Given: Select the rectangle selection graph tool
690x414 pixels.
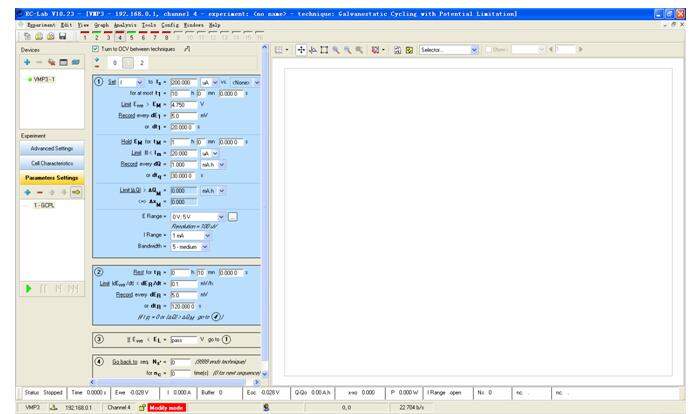Looking at the screenshot, I should 324,50.
